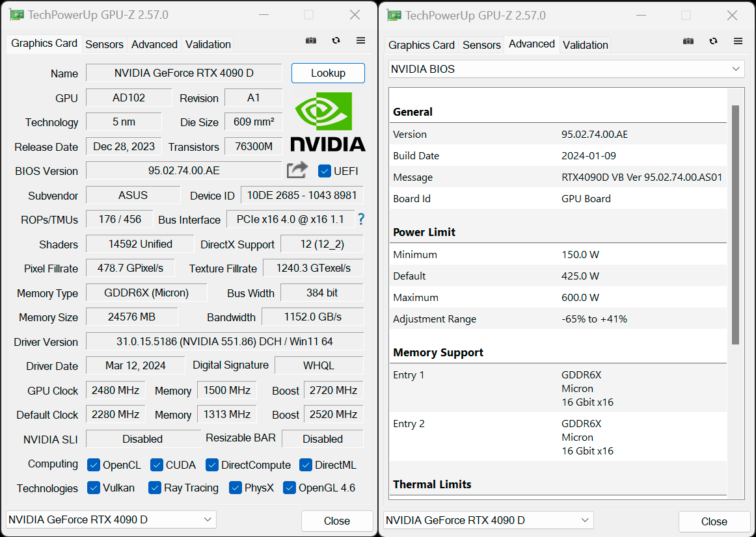Viewport: 756px width, 537px height.
Task: Select Graphics Card tab in left window
Action: pyautogui.click(x=44, y=44)
